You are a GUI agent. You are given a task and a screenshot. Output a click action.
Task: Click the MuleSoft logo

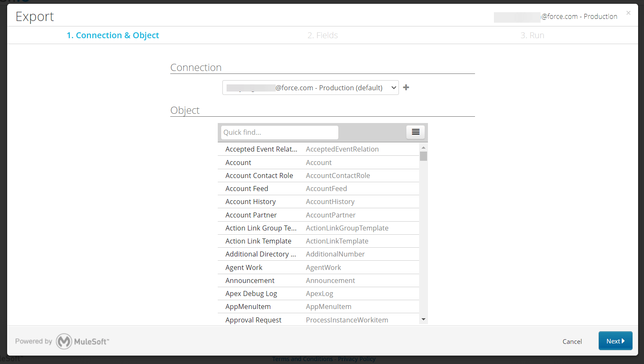coord(83,341)
